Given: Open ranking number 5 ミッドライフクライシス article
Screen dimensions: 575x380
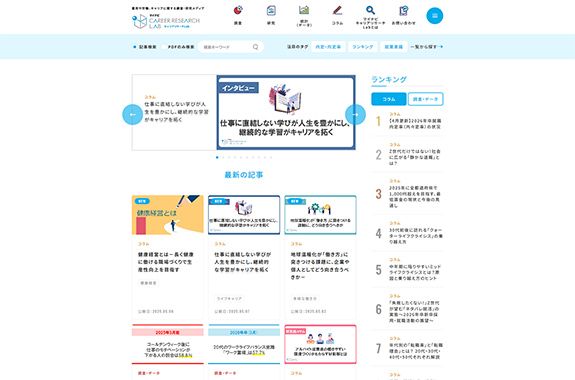Looking at the screenshot, I should pyautogui.click(x=407, y=270).
